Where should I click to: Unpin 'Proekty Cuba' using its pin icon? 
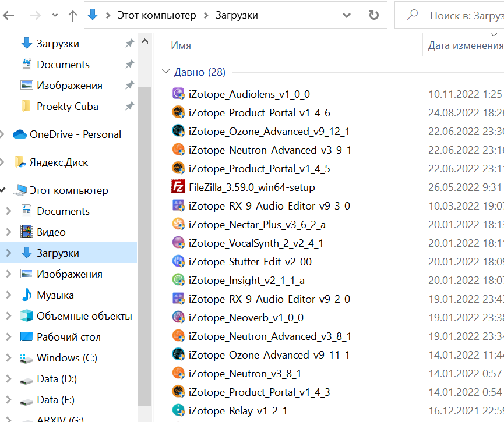[x=129, y=106]
